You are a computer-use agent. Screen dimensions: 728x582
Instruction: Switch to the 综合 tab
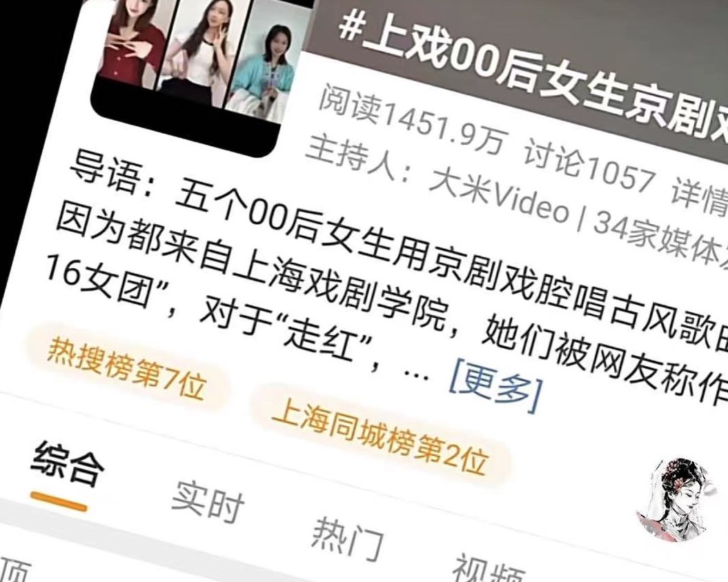(68, 465)
